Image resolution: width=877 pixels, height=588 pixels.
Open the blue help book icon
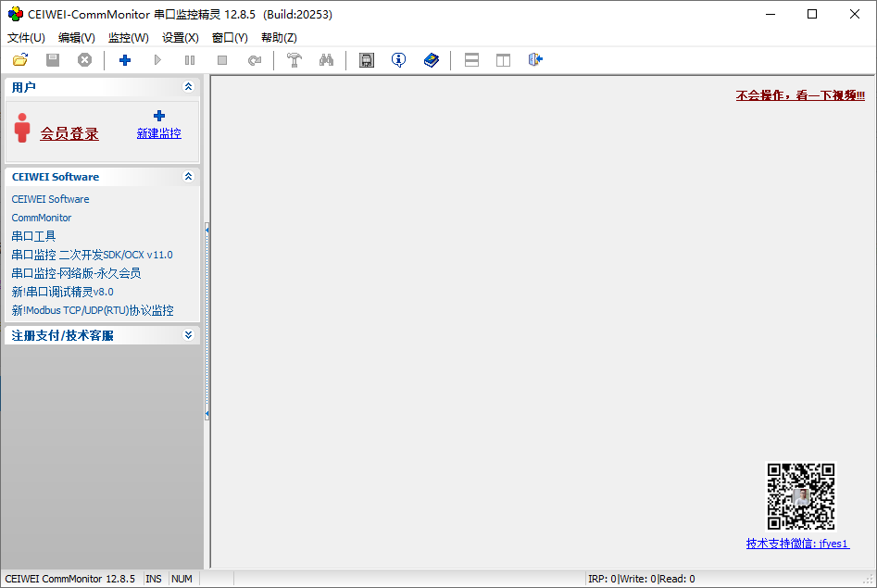[x=432, y=60]
